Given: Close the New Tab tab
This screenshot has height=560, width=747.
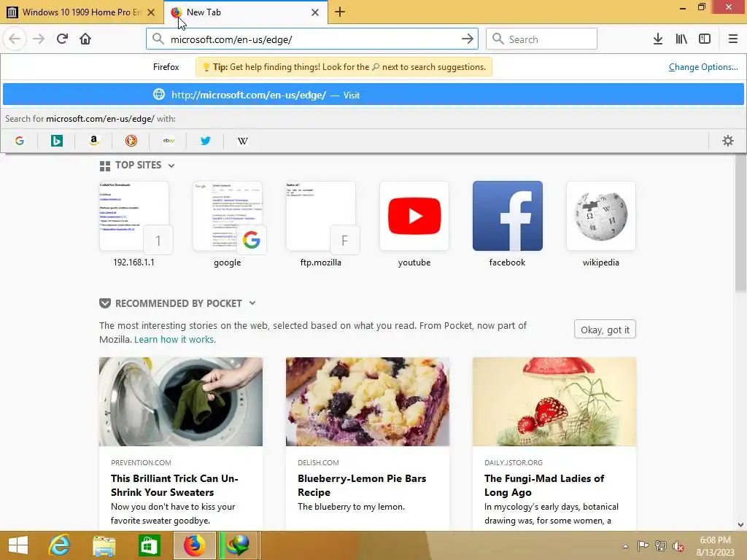Looking at the screenshot, I should 315,12.
